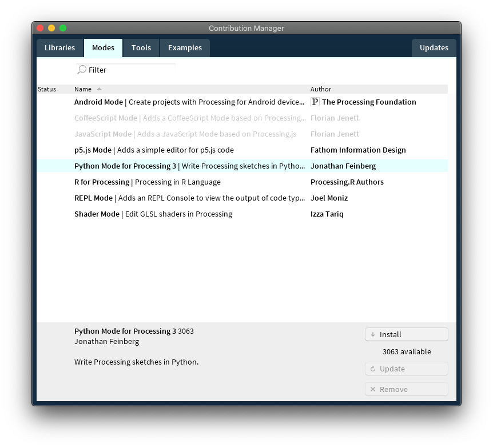The width and height of the screenshot is (493, 448).
Task: Open the Tools tab
Action: (x=141, y=48)
